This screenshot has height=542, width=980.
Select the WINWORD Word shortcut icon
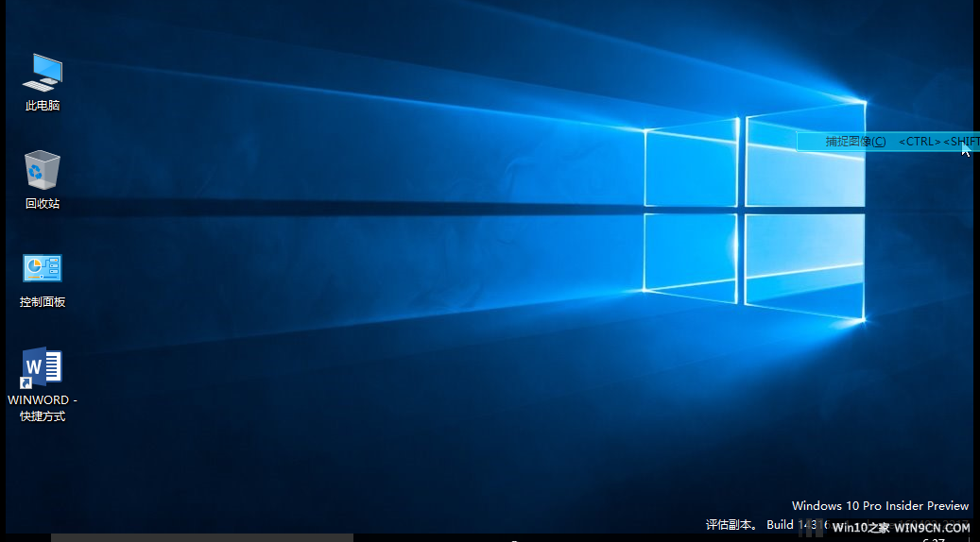point(43,368)
